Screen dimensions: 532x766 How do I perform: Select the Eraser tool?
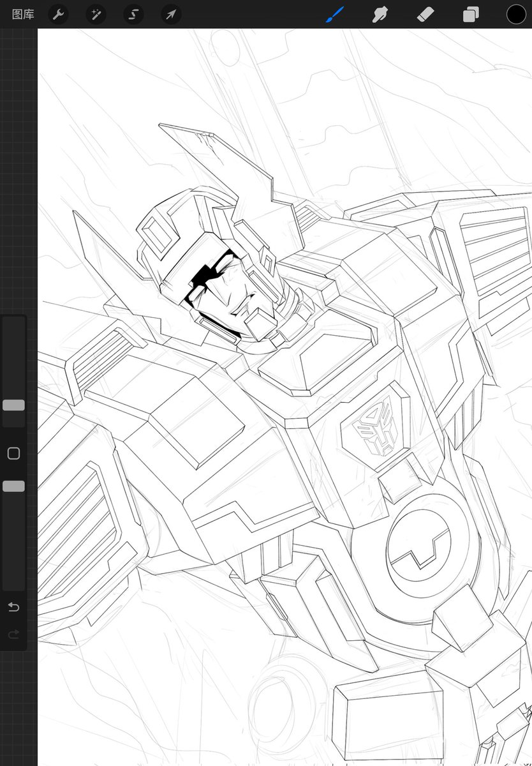(x=425, y=14)
